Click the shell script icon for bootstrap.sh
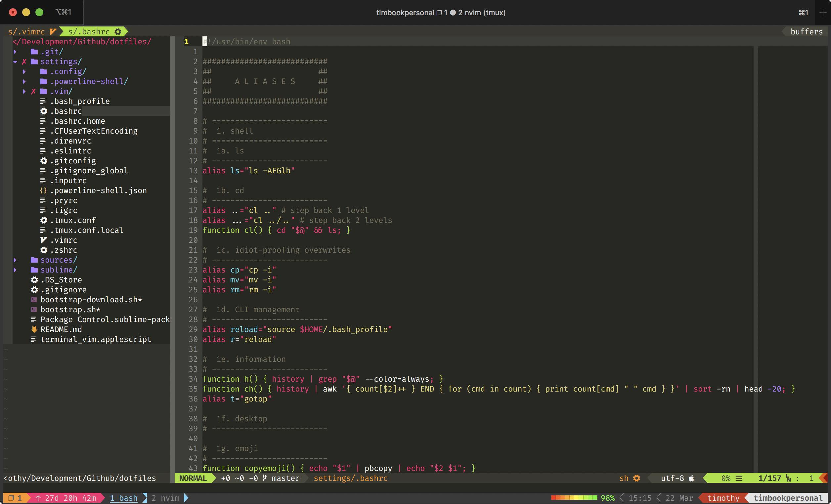This screenshot has width=831, height=504. 34,310
